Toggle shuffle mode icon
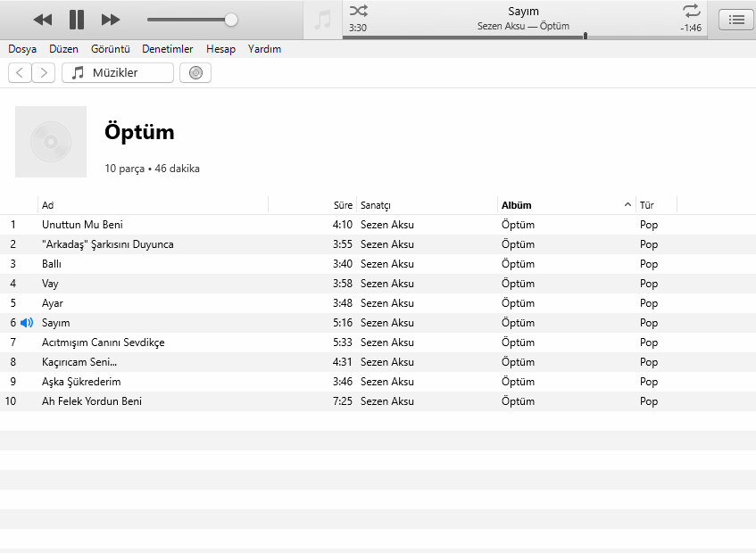The width and height of the screenshot is (756, 553). point(358,11)
